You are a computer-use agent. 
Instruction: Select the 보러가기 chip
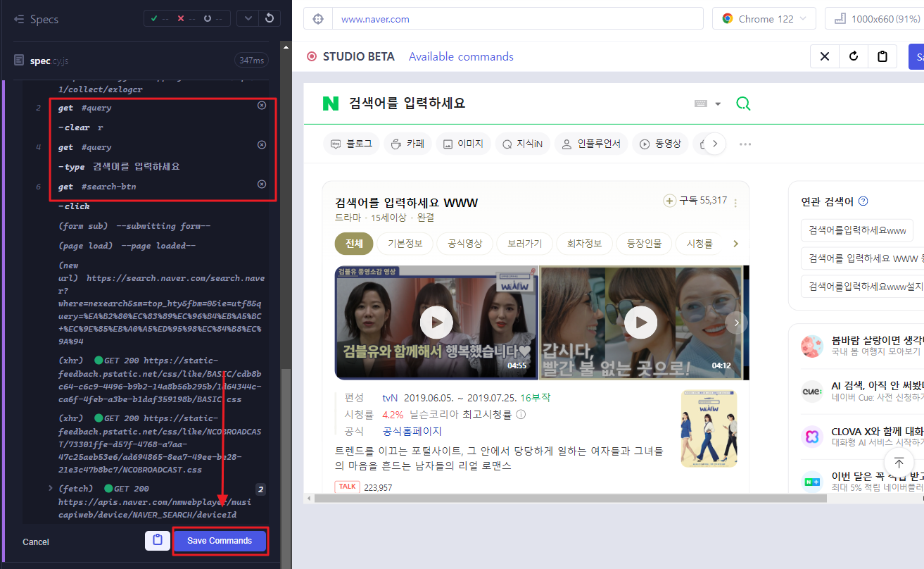pos(524,244)
